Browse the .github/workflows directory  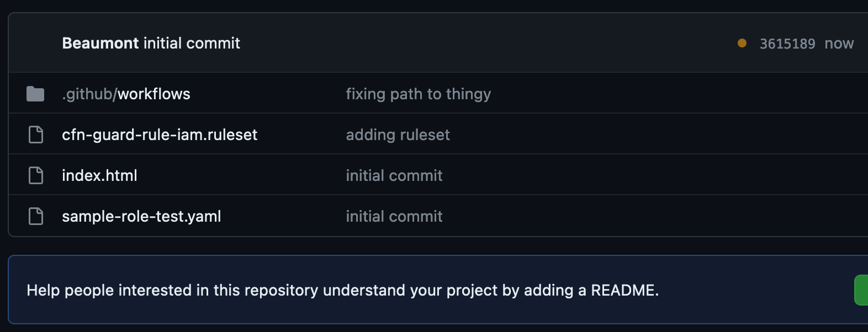pyautogui.click(x=126, y=93)
